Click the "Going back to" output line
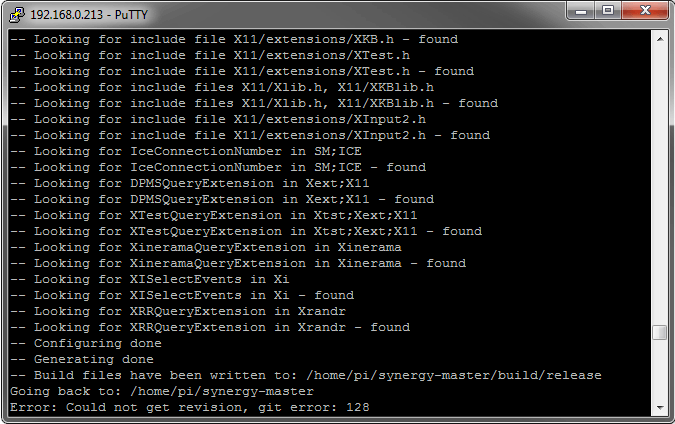 click(x=162, y=391)
